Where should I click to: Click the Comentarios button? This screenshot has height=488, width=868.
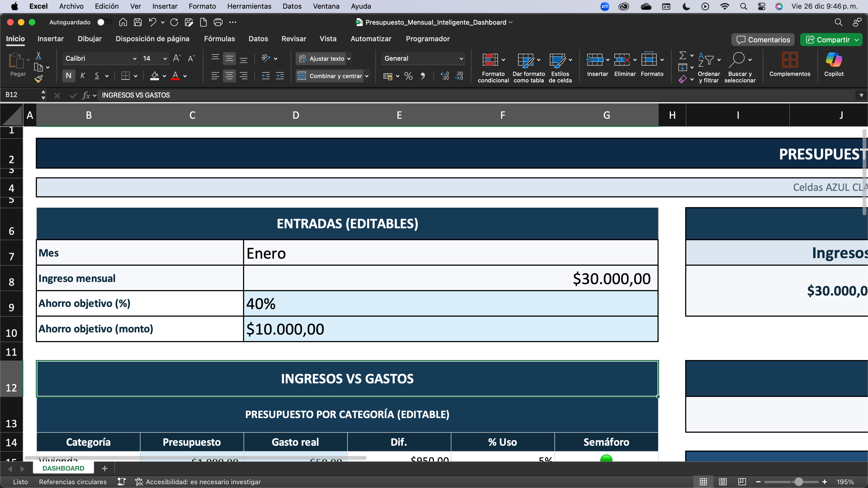[x=763, y=40]
